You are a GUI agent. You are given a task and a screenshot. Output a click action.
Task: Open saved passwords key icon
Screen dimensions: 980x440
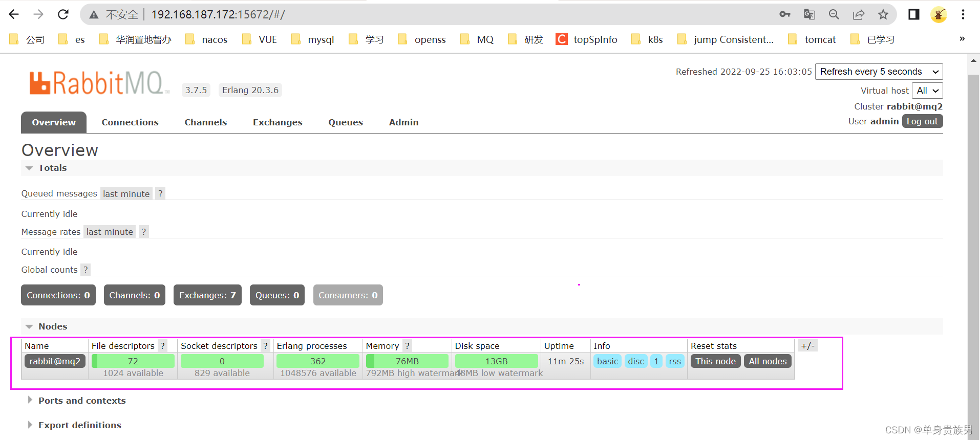(785, 14)
